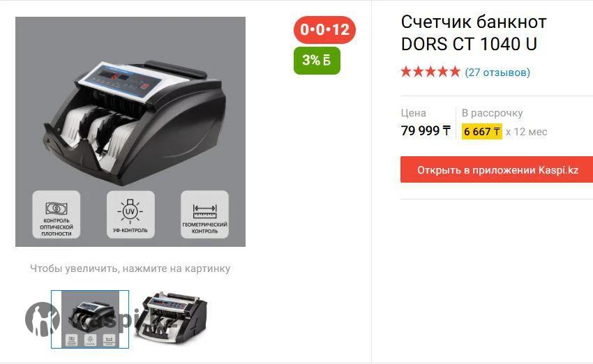Select the first gray-background product thumbnail
593x364 pixels.
click(x=90, y=319)
